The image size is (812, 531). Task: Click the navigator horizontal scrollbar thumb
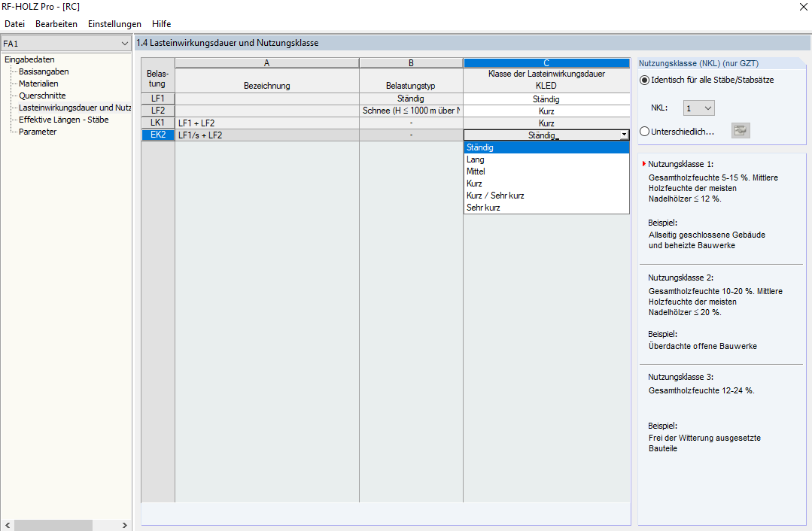click(53, 525)
